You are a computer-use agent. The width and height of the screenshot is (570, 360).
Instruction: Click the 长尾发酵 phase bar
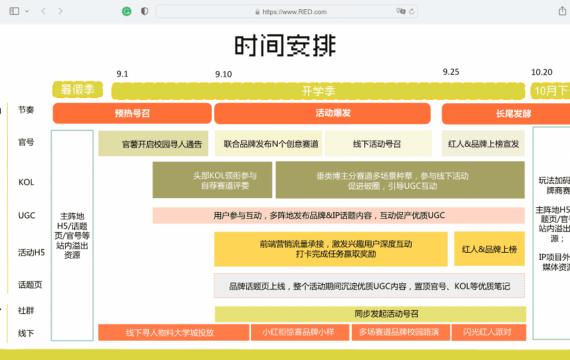coord(506,114)
